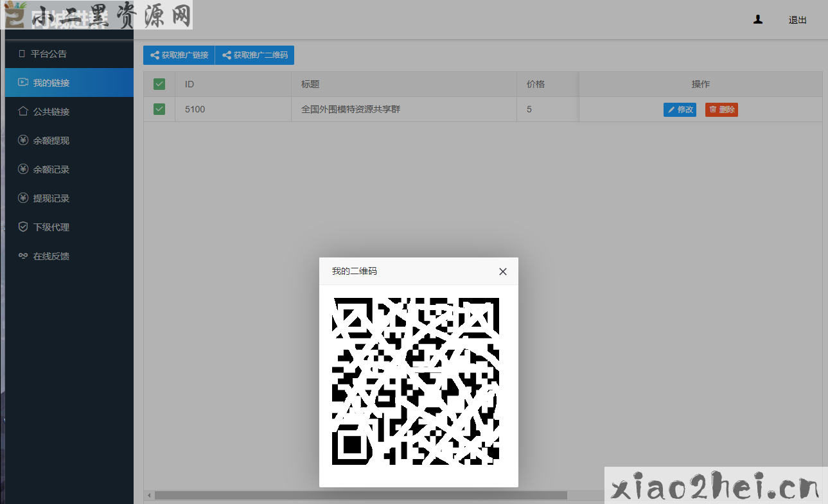Click the 修改 edit button

680,110
